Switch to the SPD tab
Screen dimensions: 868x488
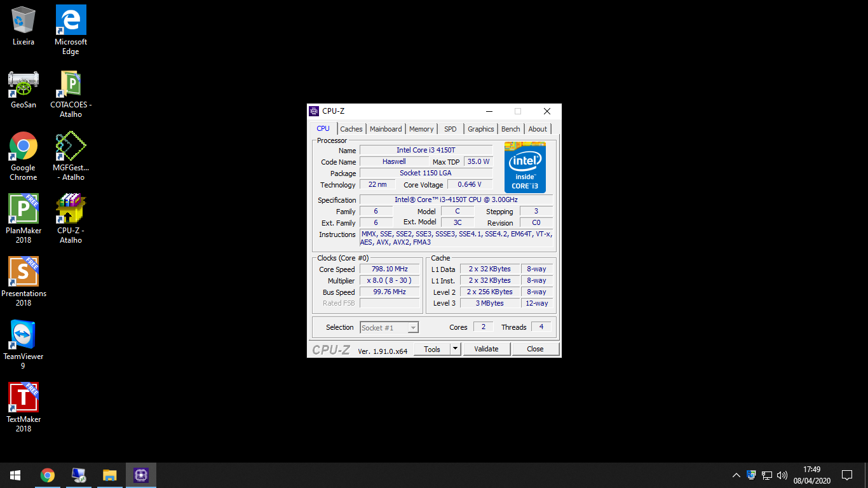451,129
